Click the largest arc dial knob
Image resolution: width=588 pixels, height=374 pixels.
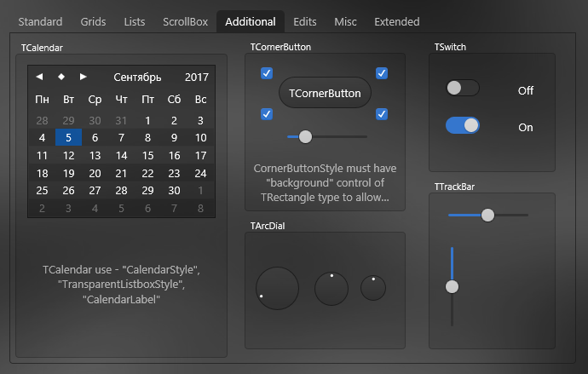pos(278,288)
